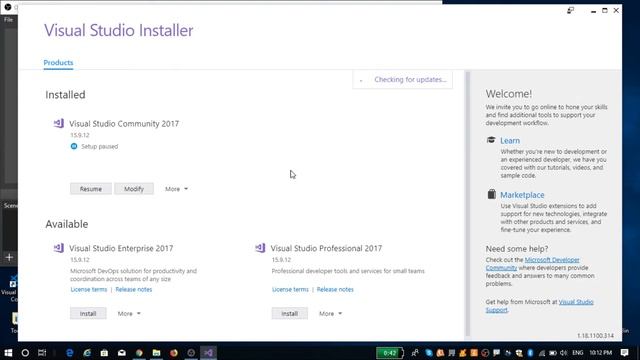Click the Visual Studio Installer taskbar icon
The width and height of the screenshot is (640, 360).
pos(208,353)
